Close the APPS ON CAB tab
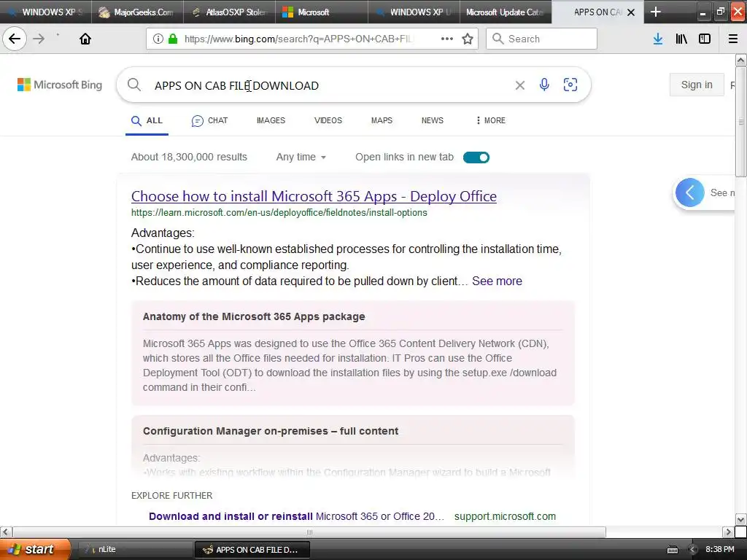 631,12
